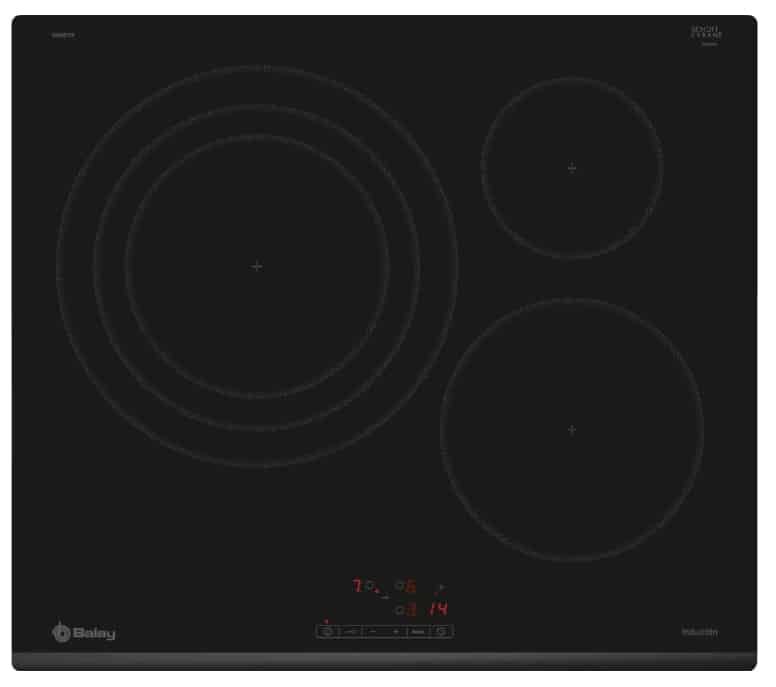Select the power level 6 display
The image size is (776, 687).
point(410,587)
